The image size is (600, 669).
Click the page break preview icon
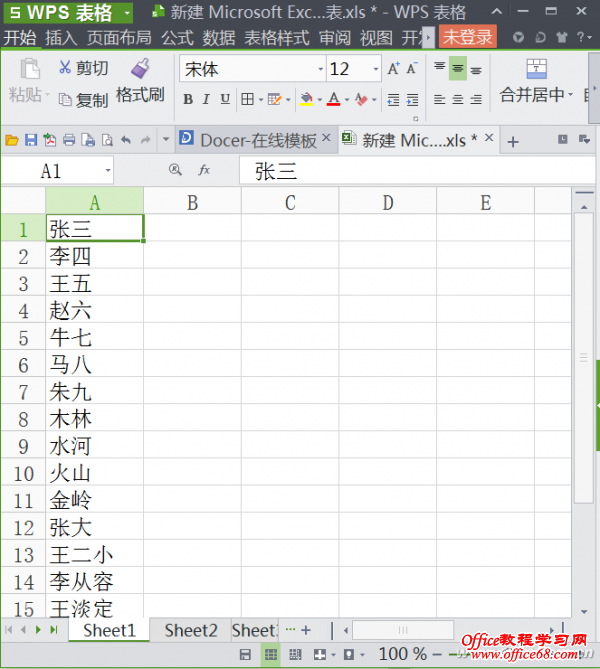(295, 654)
